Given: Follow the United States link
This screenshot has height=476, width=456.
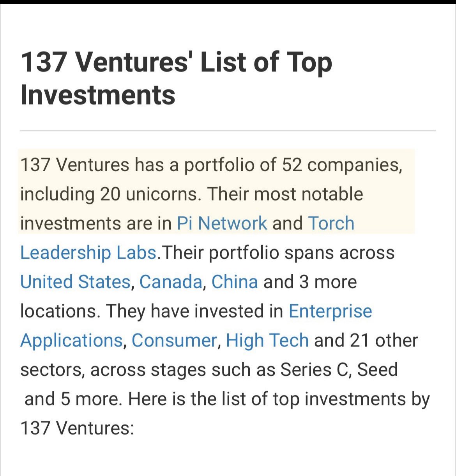Looking at the screenshot, I should click(x=75, y=282).
